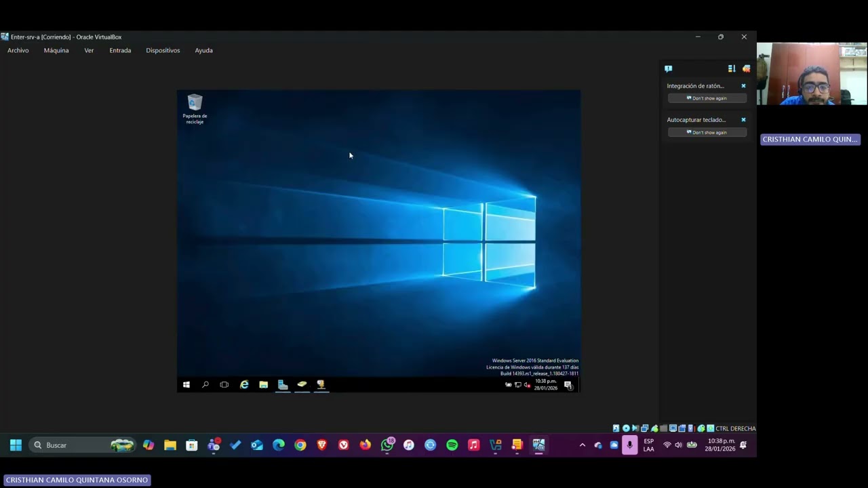Viewport: 868px width, 488px height.
Task: Select the Papelera de reciclaje desktop icon
Action: pyautogui.click(x=195, y=109)
